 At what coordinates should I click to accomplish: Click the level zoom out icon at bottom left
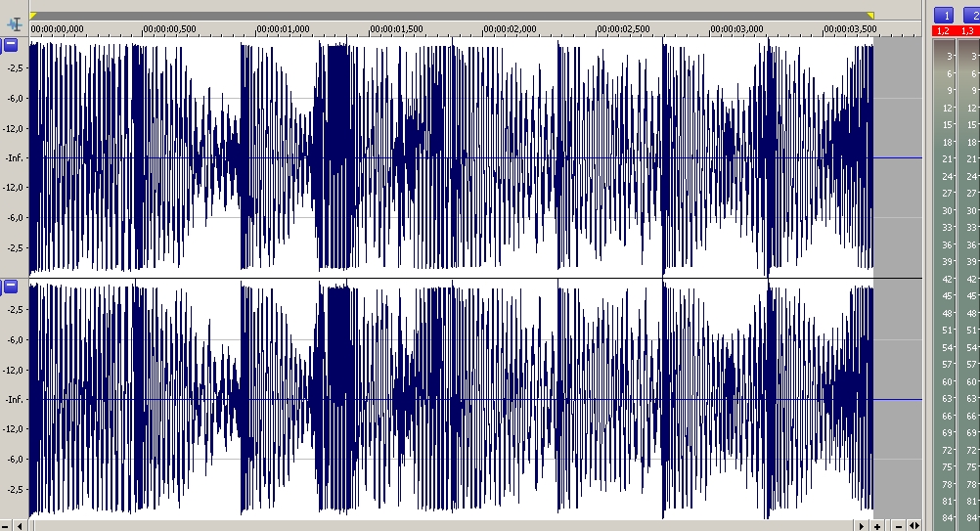(x=7, y=526)
